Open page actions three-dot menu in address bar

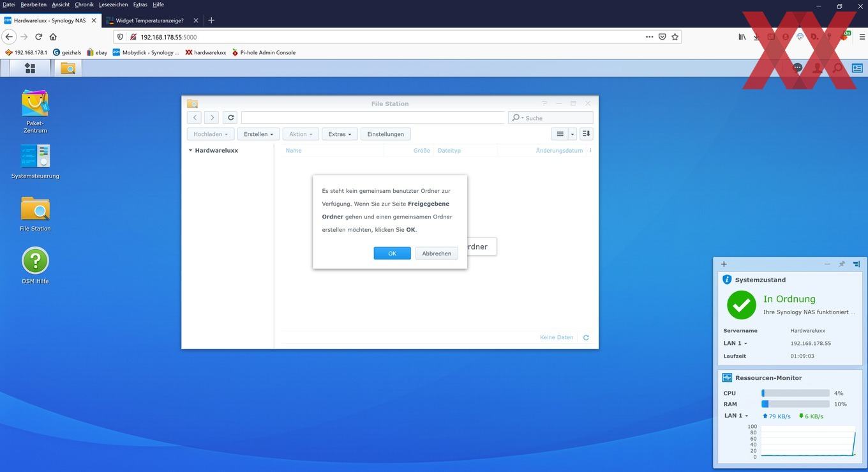[x=650, y=37]
